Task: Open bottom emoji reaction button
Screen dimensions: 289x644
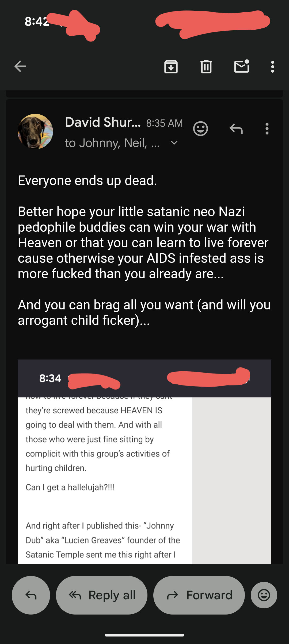Action: coord(264,595)
